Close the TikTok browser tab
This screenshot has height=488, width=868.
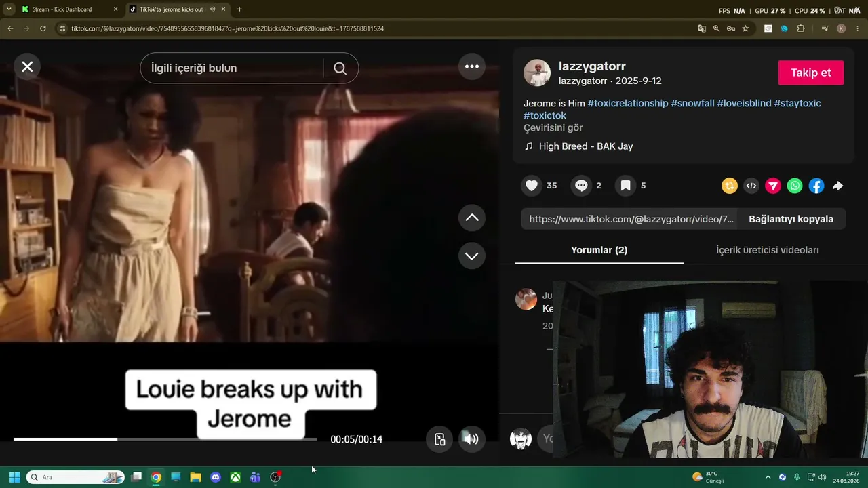[x=223, y=9]
